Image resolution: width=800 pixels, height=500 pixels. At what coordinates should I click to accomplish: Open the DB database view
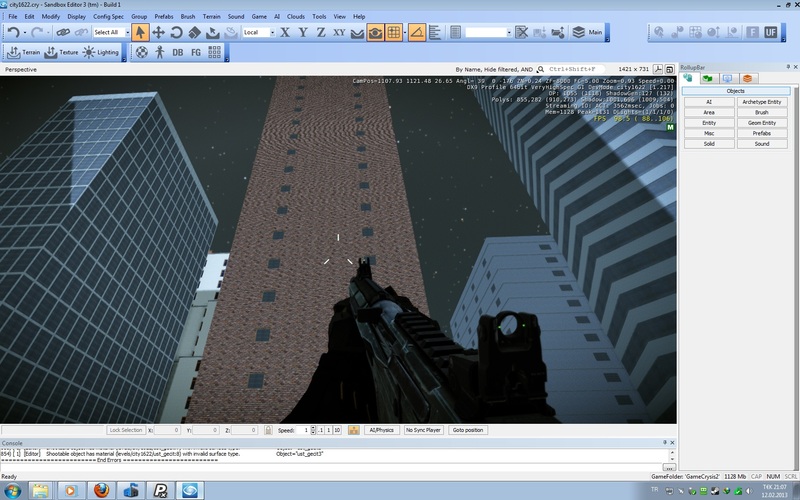(178, 52)
